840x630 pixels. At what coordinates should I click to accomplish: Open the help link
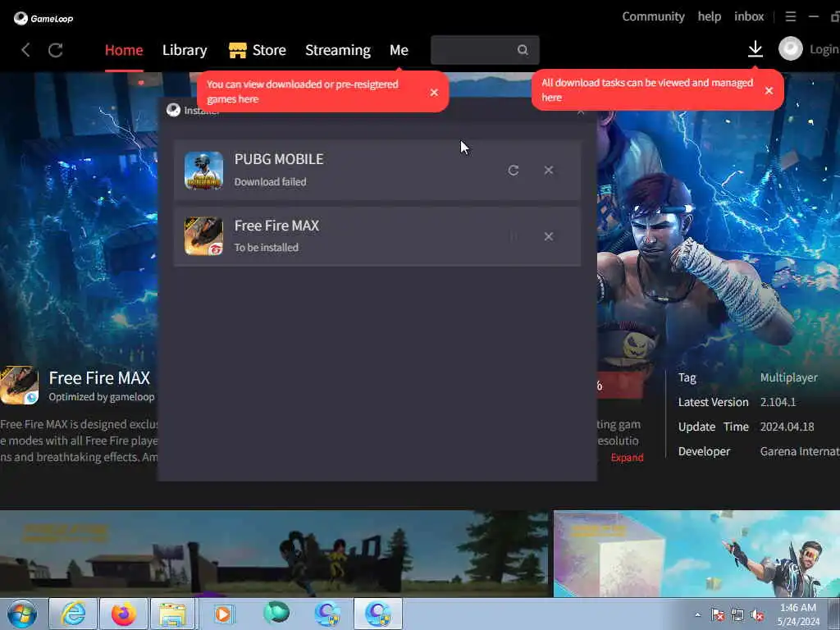pyautogui.click(x=710, y=16)
